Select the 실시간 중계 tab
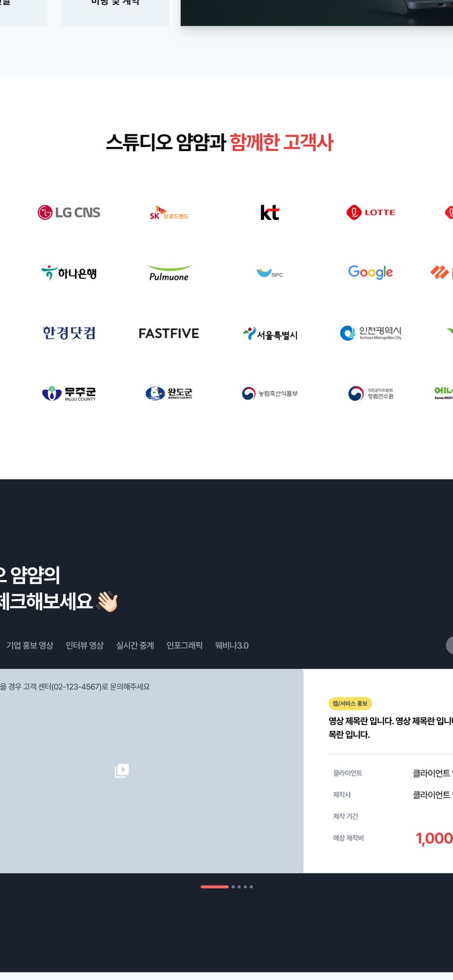The height and width of the screenshot is (980, 453). pyautogui.click(x=135, y=646)
